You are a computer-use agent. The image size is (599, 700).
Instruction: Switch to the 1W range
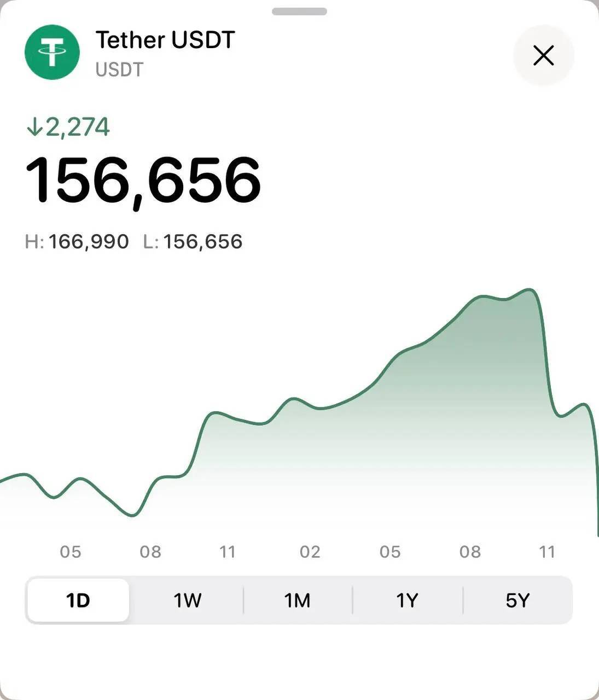[x=188, y=600]
